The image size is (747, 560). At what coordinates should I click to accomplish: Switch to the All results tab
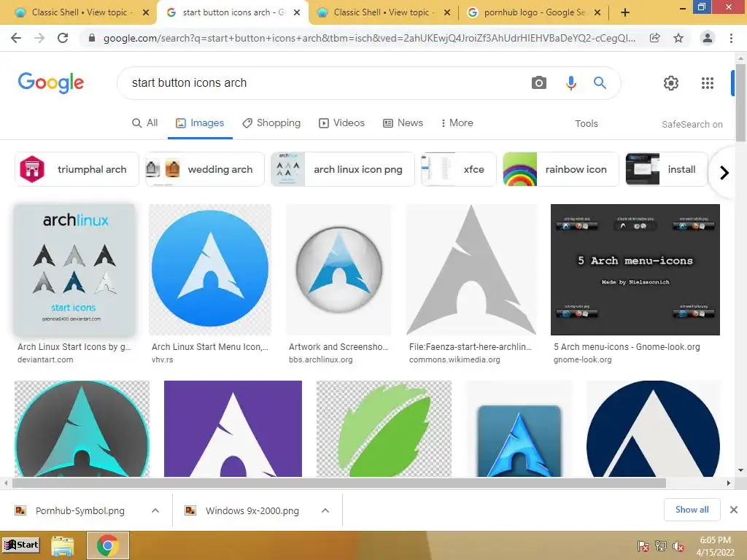pos(145,122)
